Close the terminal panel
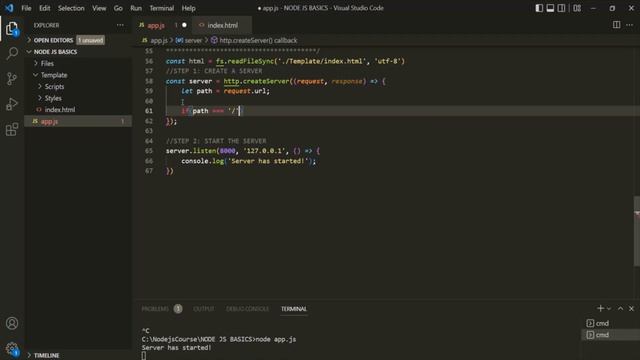 (631, 309)
